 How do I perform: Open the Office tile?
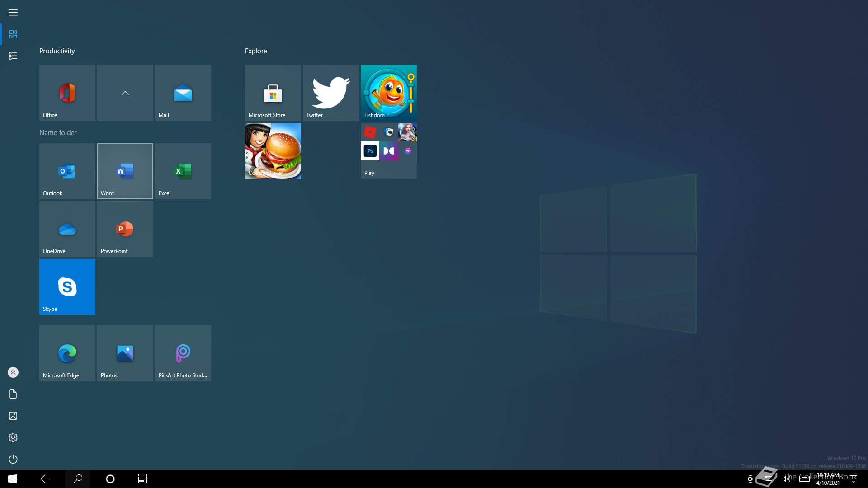pos(67,93)
